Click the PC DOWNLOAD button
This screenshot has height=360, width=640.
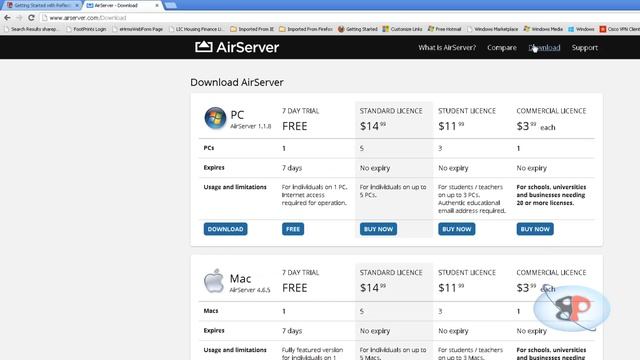click(x=225, y=229)
